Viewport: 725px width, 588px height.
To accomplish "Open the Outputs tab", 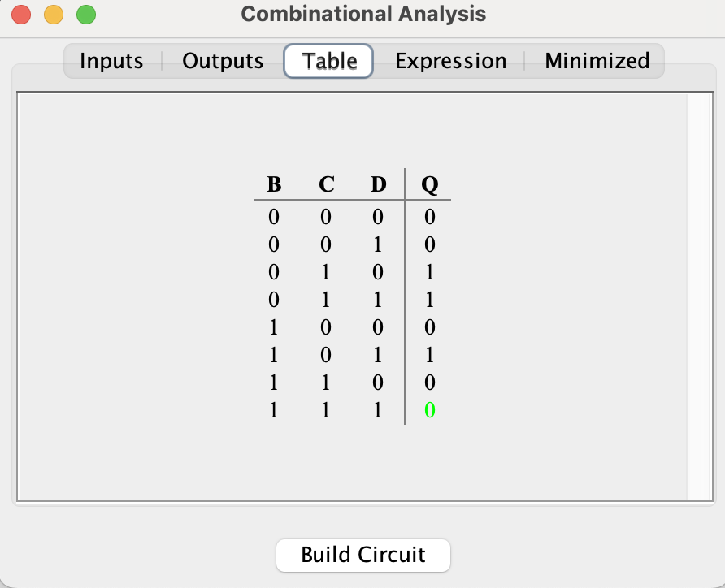I will 223,61.
